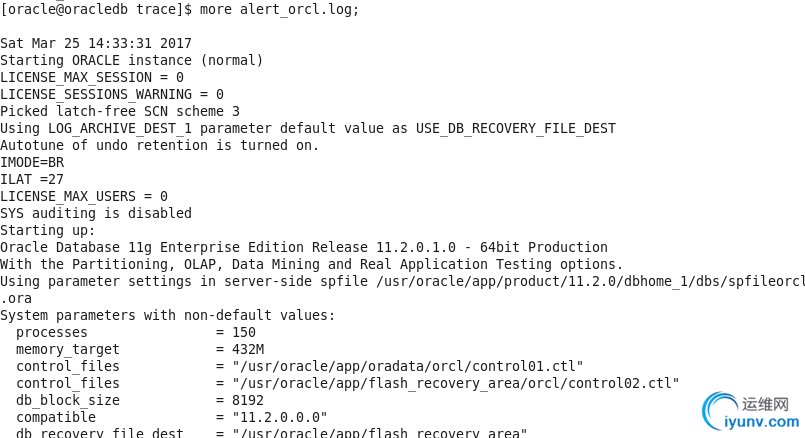
Task: Click the iyunv cloud logo watermark
Action: point(725,414)
